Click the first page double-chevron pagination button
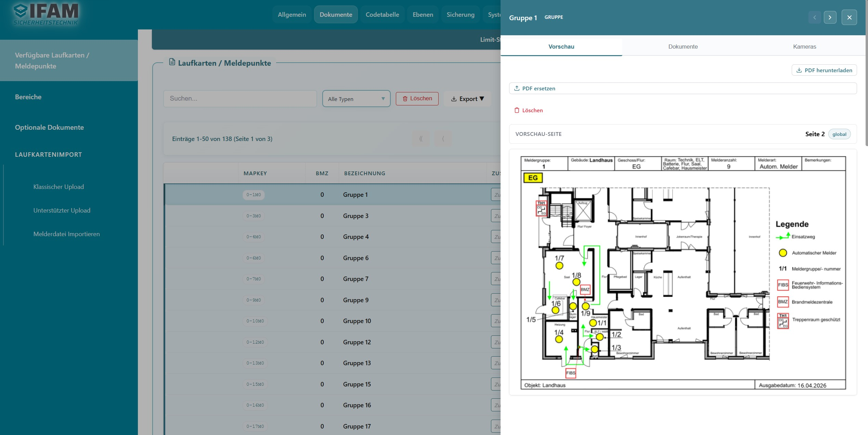This screenshot has width=868, height=435. click(421, 139)
